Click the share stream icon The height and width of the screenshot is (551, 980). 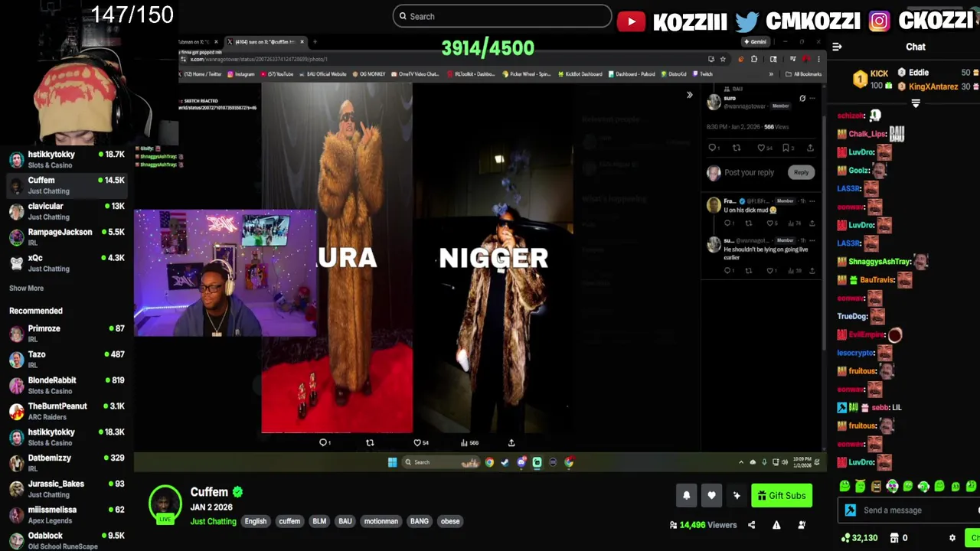751,525
